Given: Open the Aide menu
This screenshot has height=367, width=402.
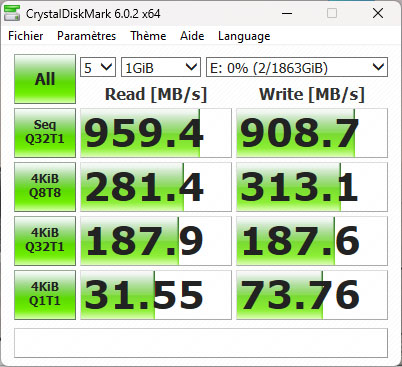Looking at the screenshot, I should click(x=192, y=36).
